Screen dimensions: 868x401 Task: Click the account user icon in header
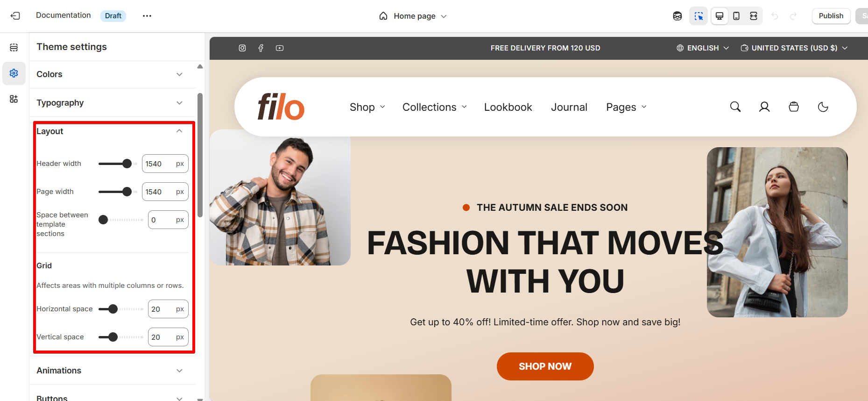click(764, 107)
